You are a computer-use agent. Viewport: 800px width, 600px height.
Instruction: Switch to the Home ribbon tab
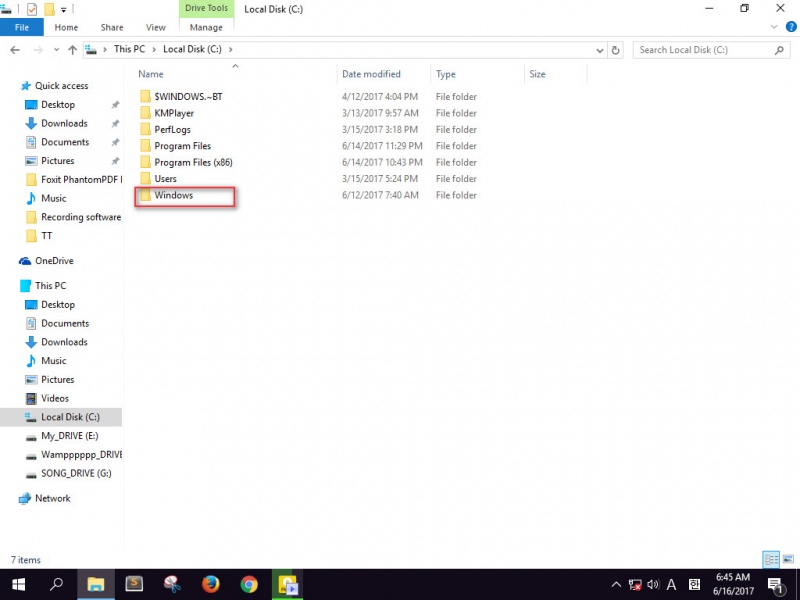click(x=66, y=28)
